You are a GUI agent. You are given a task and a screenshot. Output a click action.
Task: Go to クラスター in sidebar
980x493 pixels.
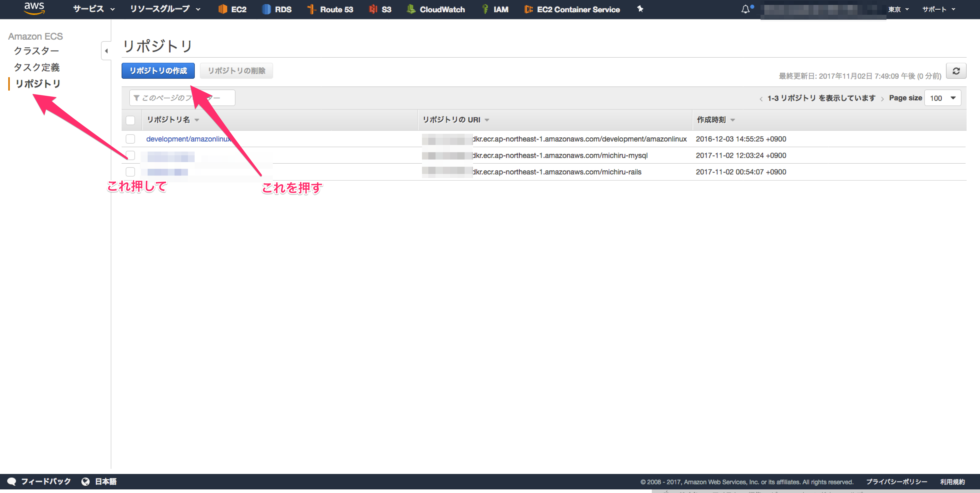[x=37, y=51]
